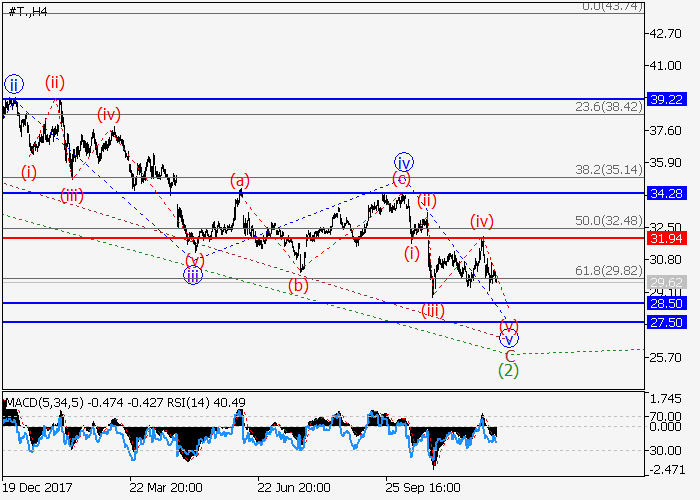Click the red 31.94 price level tag
Viewport: 700px width, 500px height.
[665, 238]
